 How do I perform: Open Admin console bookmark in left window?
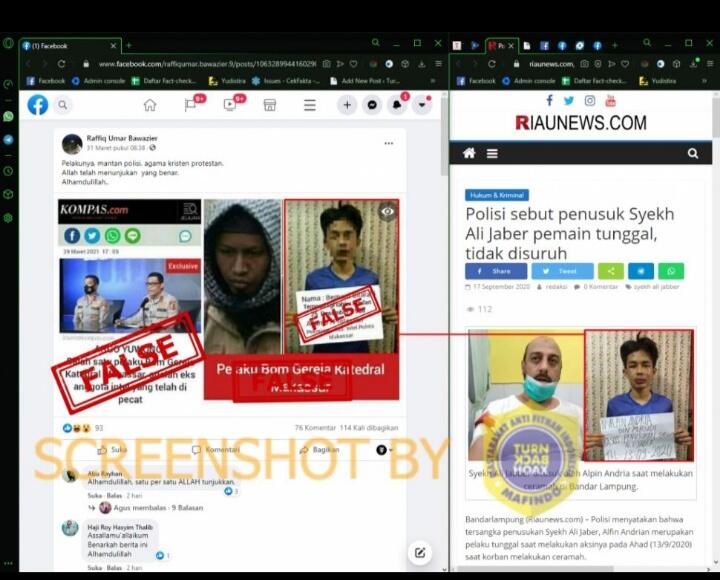(99, 81)
